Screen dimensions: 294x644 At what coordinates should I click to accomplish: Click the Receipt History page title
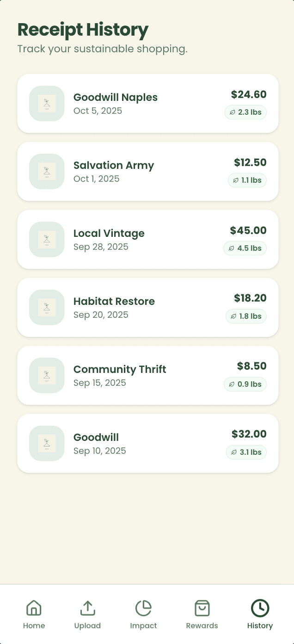click(82, 30)
